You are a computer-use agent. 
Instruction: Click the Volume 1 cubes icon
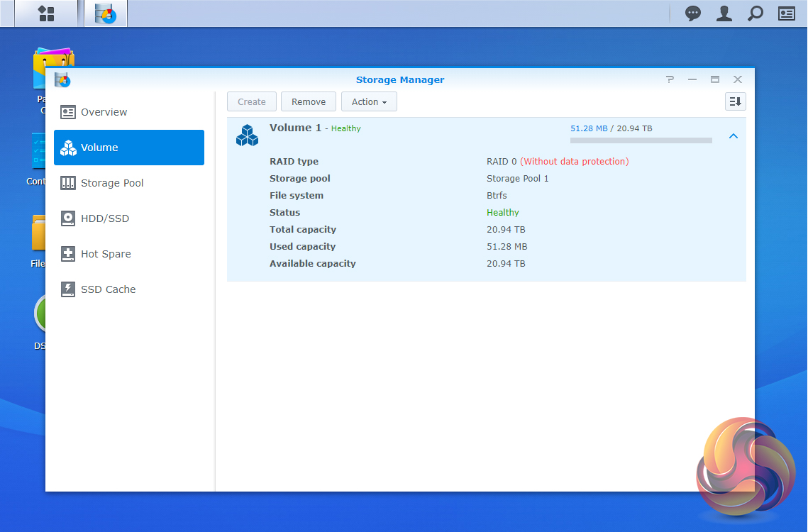point(247,135)
